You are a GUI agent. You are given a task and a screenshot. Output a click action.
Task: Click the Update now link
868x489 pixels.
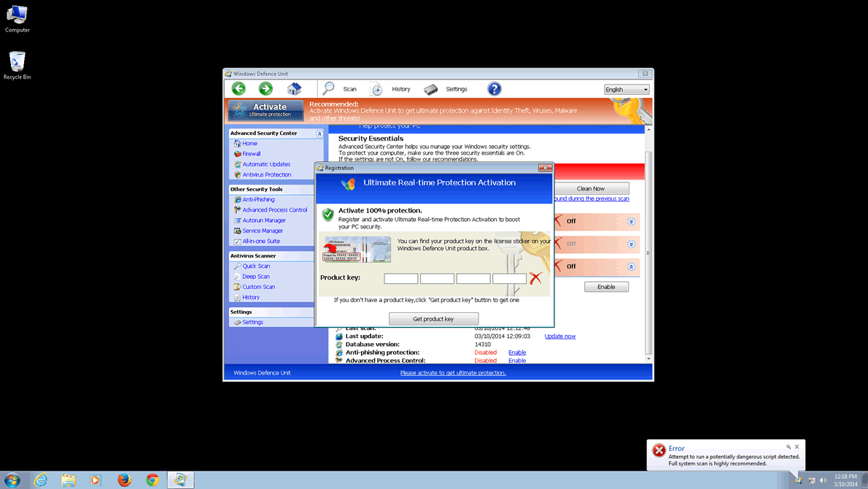559,336
